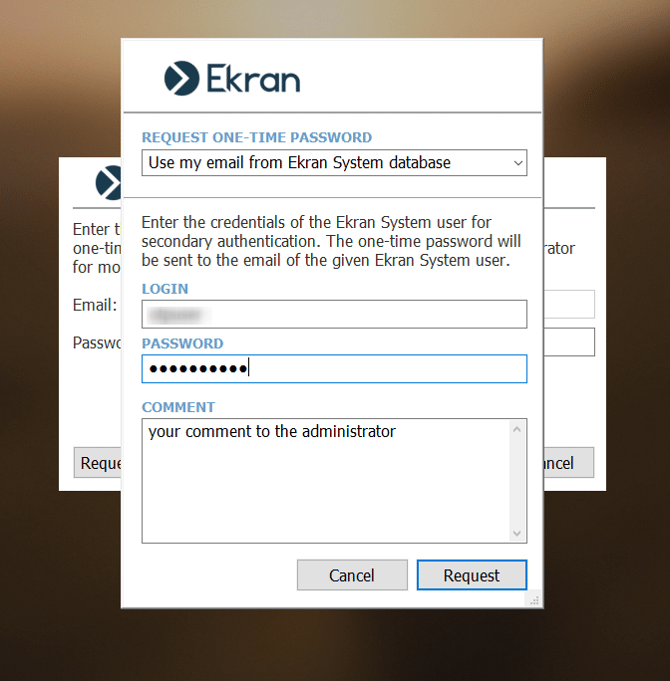The height and width of the screenshot is (681, 670).
Task: Click the Ekran wordmark text in the header
Action: click(x=253, y=79)
